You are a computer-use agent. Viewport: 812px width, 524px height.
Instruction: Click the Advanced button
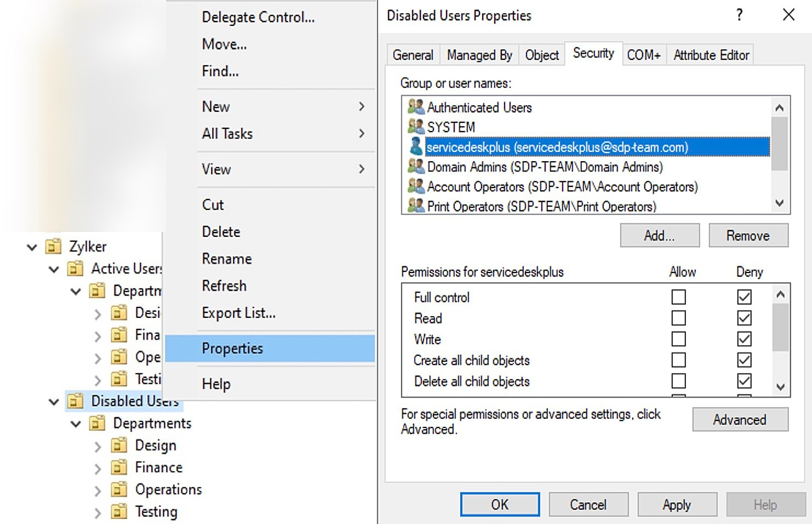740,420
